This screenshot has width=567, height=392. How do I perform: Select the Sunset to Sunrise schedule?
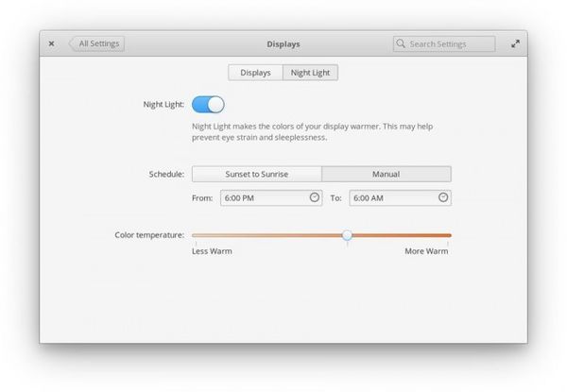(257, 174)
